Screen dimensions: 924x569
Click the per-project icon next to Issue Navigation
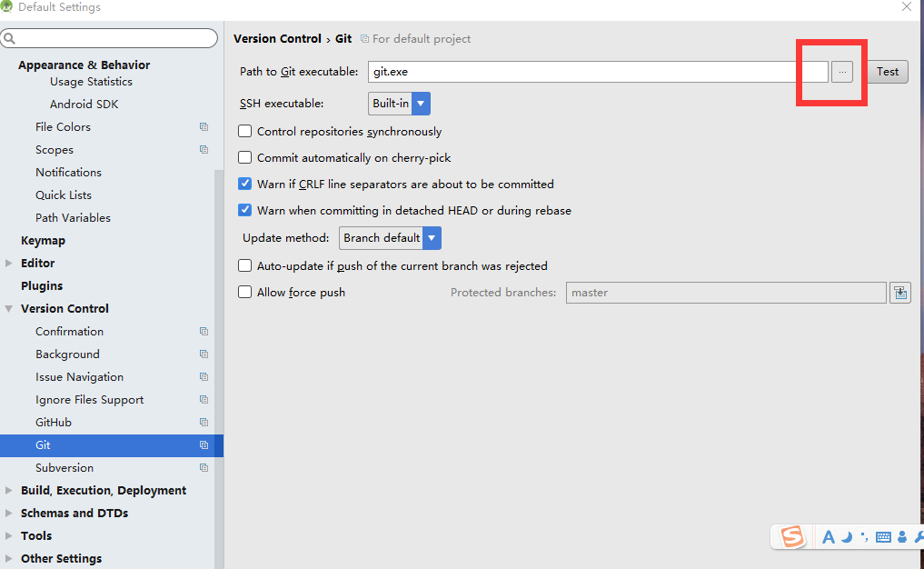204,377
